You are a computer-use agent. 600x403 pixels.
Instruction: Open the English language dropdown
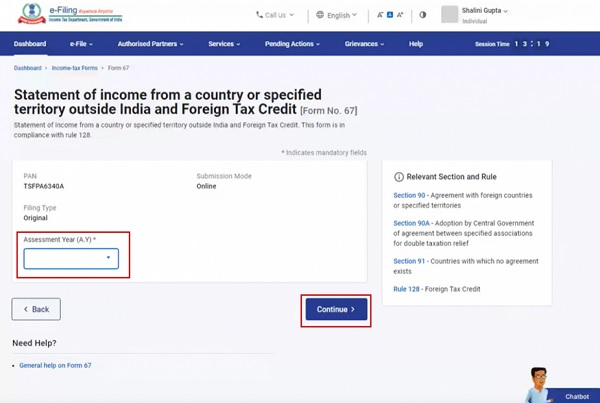pos(337,15)
